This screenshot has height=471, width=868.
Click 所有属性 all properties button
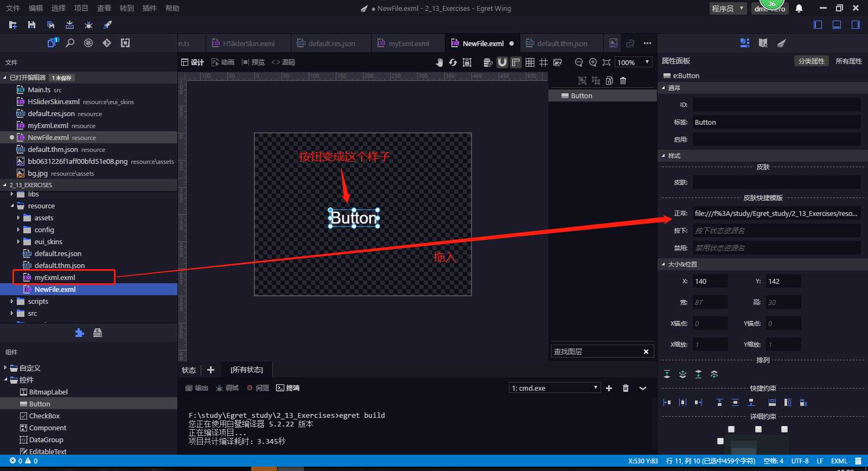[x=848, y=61]
